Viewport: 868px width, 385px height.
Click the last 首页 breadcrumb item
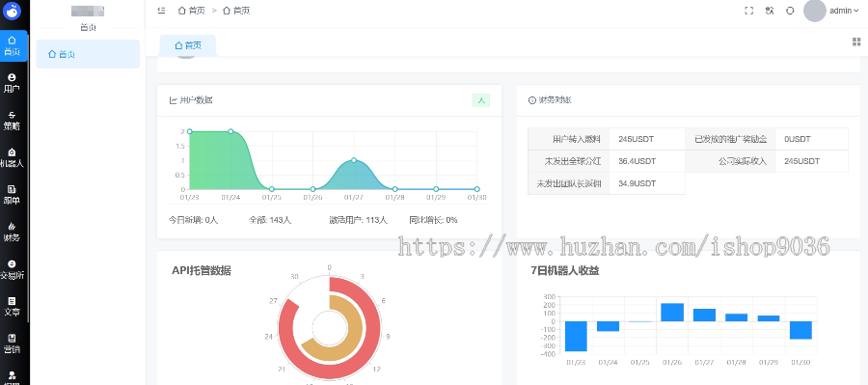pos(236,11)
